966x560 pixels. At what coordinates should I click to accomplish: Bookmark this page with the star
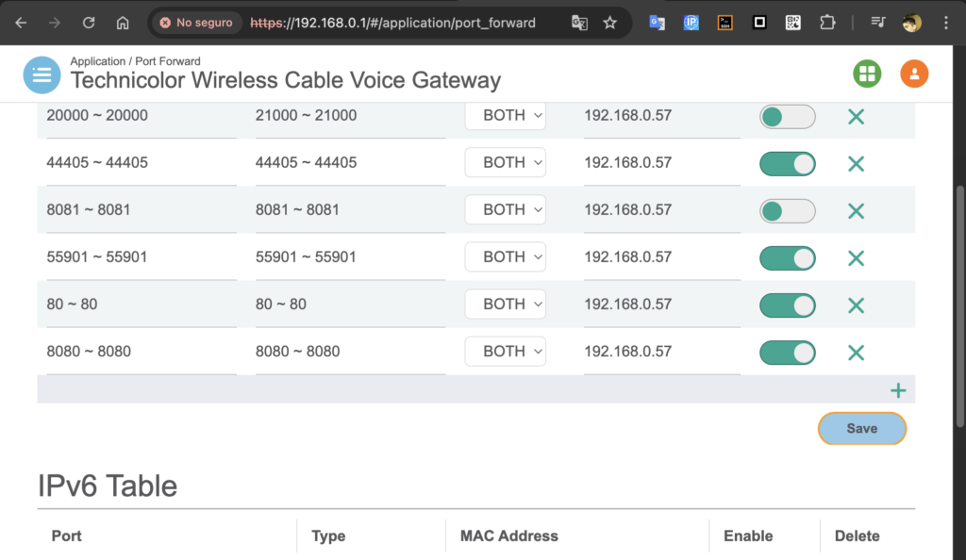(610, 23)
